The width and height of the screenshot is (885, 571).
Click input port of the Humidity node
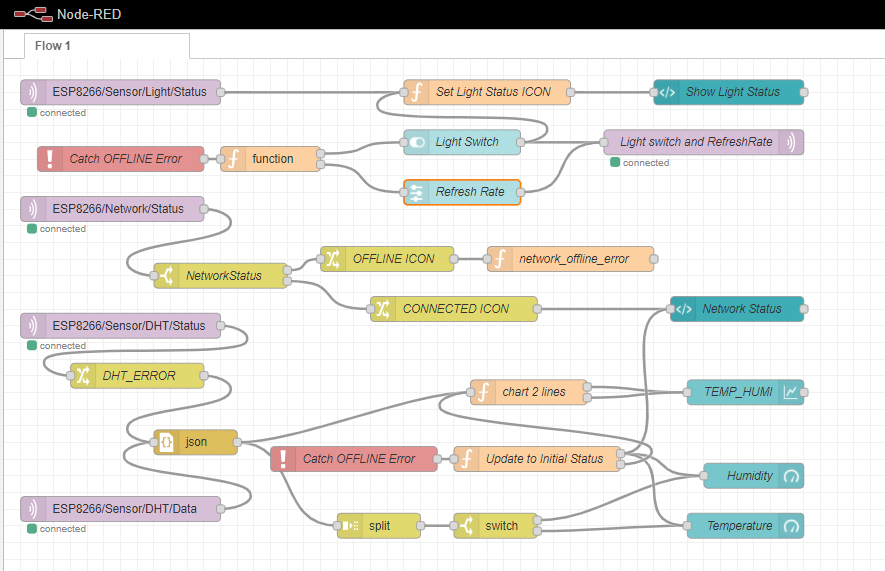[704, 476]
